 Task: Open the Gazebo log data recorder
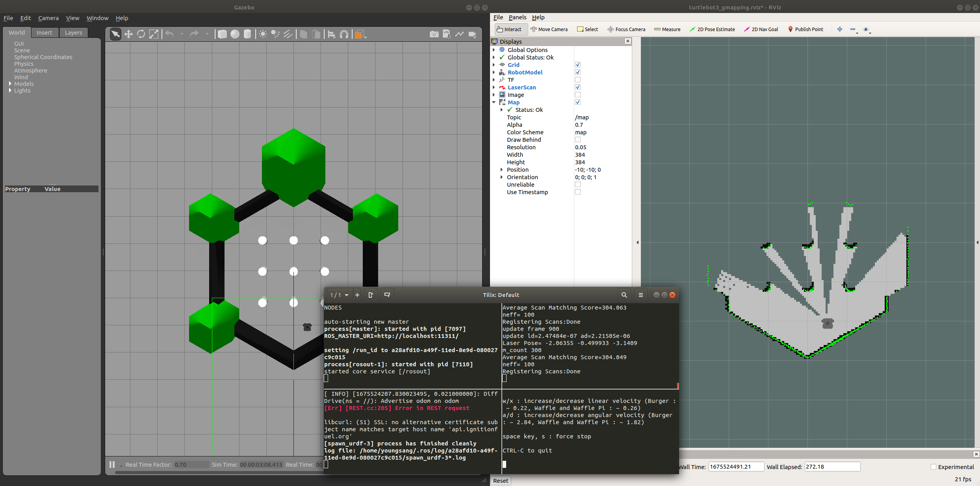pyautogui.click(x=446, y=34)
